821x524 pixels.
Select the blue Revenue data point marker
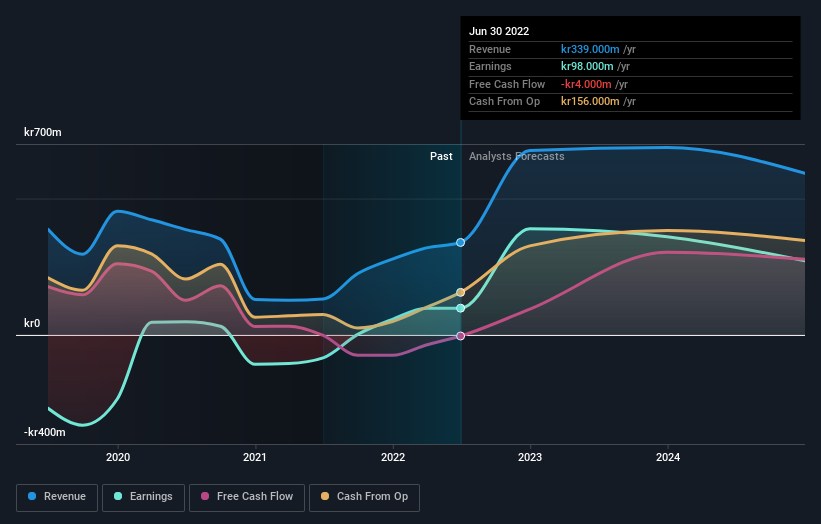click(460, 242)
